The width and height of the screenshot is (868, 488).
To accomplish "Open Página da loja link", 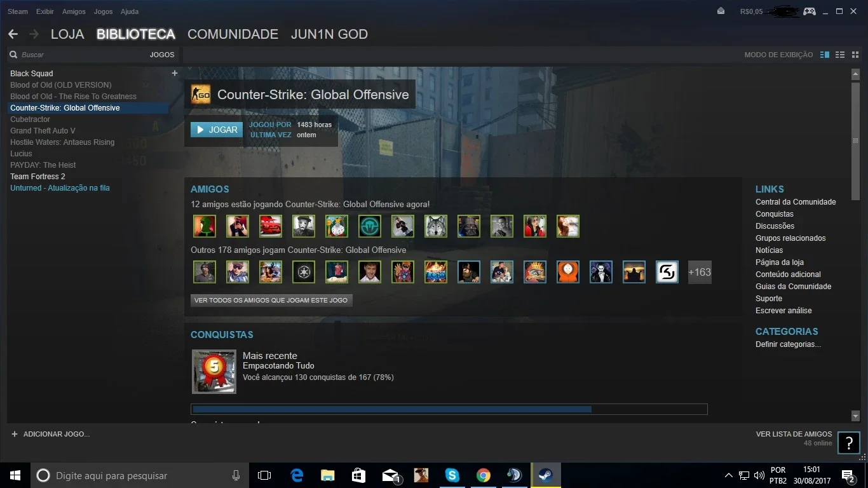I will coord(780,262).
